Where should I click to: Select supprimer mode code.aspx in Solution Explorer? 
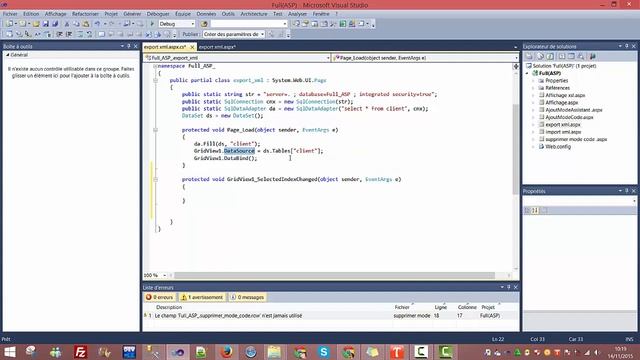576,139
